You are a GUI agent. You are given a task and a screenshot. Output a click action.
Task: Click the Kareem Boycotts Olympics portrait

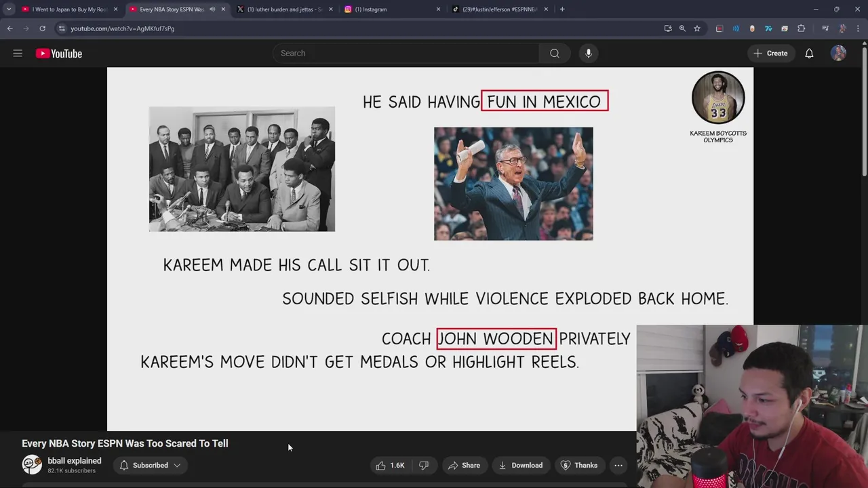(x=718, y=98)
